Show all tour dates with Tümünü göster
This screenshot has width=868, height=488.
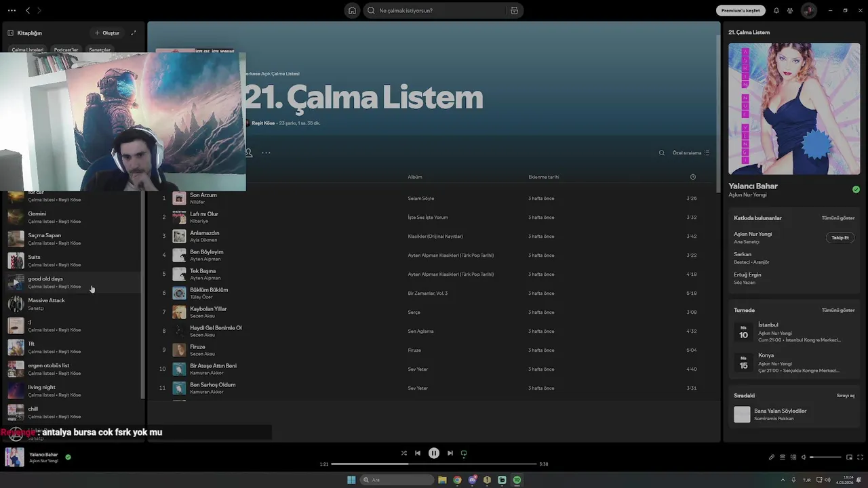click(838, 310)
